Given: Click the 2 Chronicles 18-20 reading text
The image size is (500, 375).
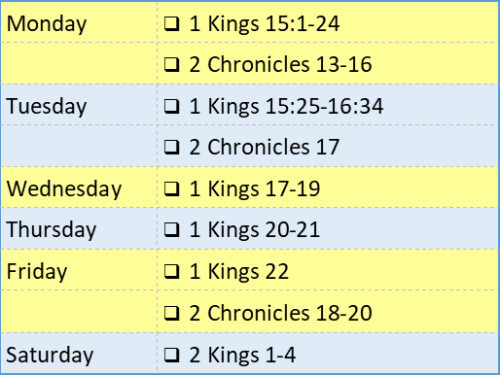Looking at the screenshot, I should pos(281,313).
